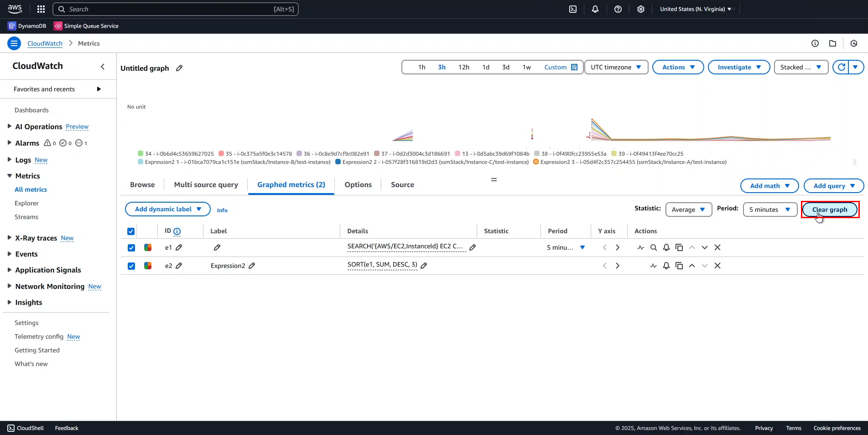The width and height of the screenshot is (868, 435).
Task: Duplicate the e1 metric row
Action: [x=679, y=247]
